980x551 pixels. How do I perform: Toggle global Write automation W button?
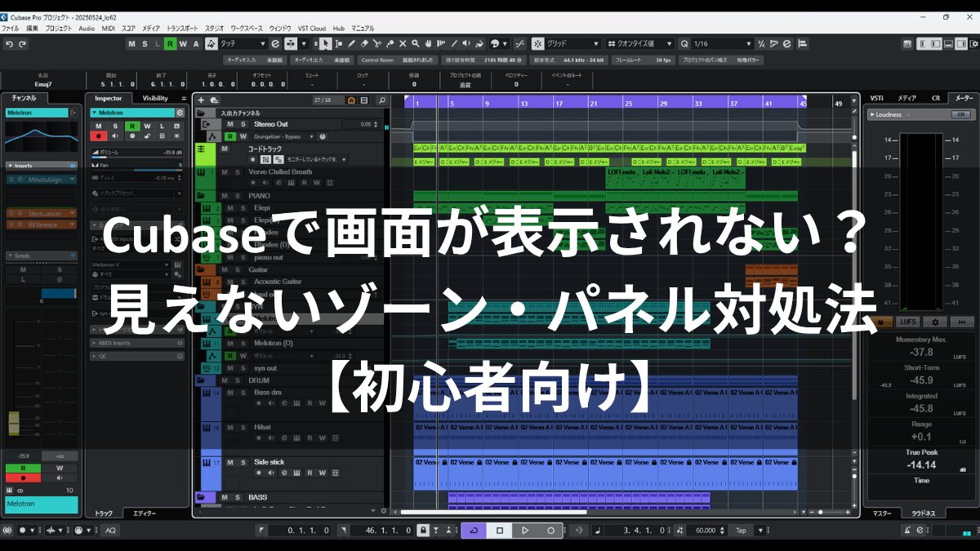click(x=182, y=43)
